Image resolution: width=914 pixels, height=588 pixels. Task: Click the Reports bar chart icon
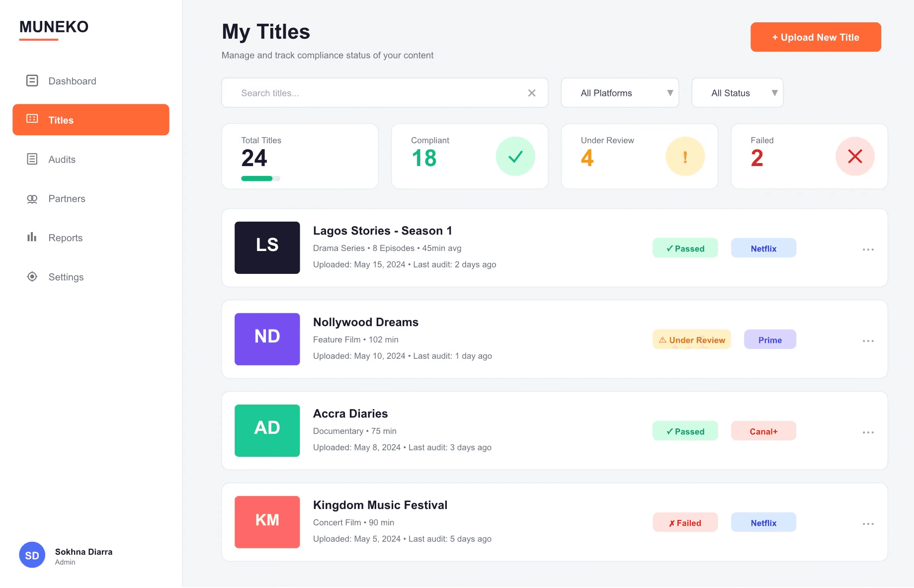click(32, 237)
